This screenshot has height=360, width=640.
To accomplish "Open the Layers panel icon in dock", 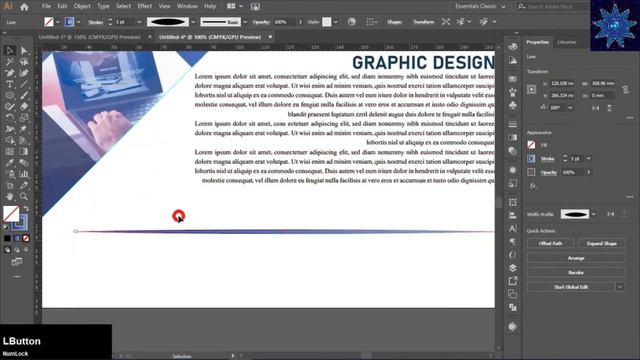I will tap(513, 268).
